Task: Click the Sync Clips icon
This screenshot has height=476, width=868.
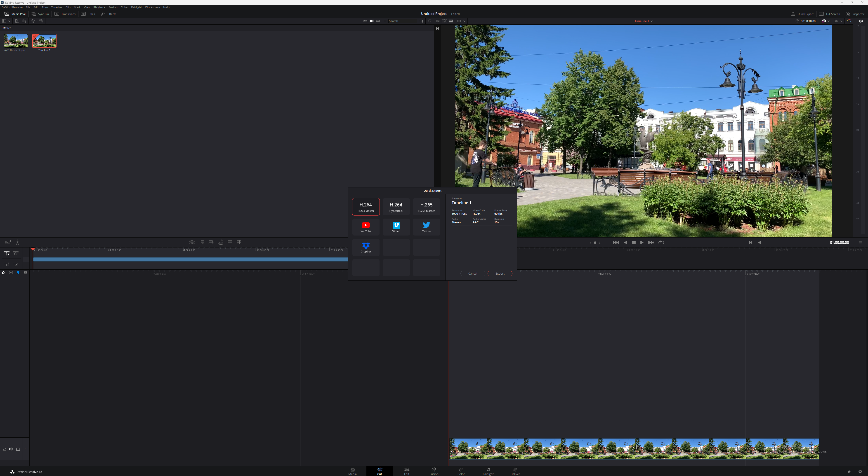Action: [x=33, y=21]
